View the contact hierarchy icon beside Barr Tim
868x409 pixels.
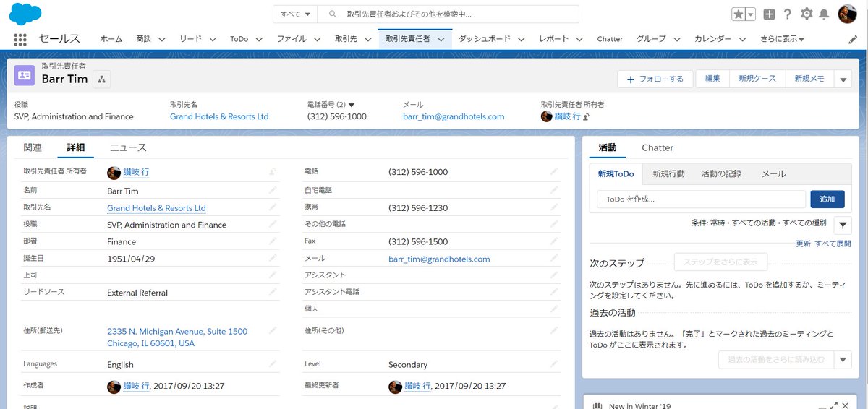click(x=101, y=79)
